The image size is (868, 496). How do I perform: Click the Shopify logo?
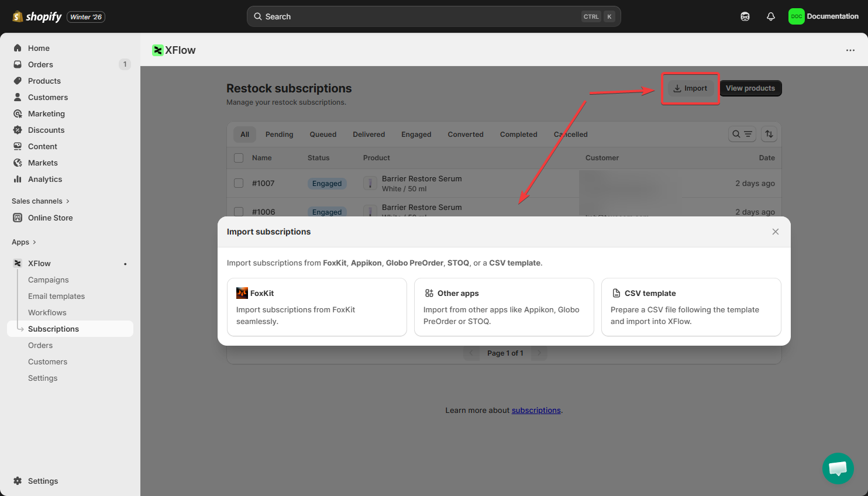point(37,16)
